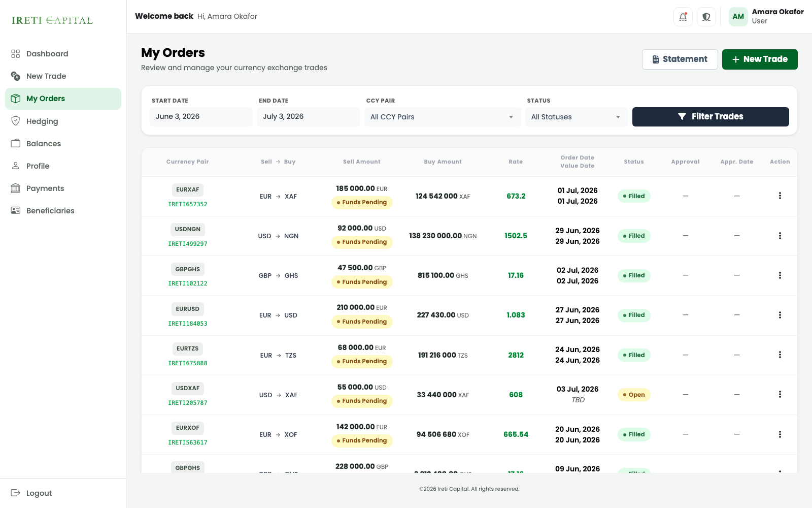Screen dimensions: 812x508
Task: Click the Profile person icon
Action: click(x=16, y=166)
